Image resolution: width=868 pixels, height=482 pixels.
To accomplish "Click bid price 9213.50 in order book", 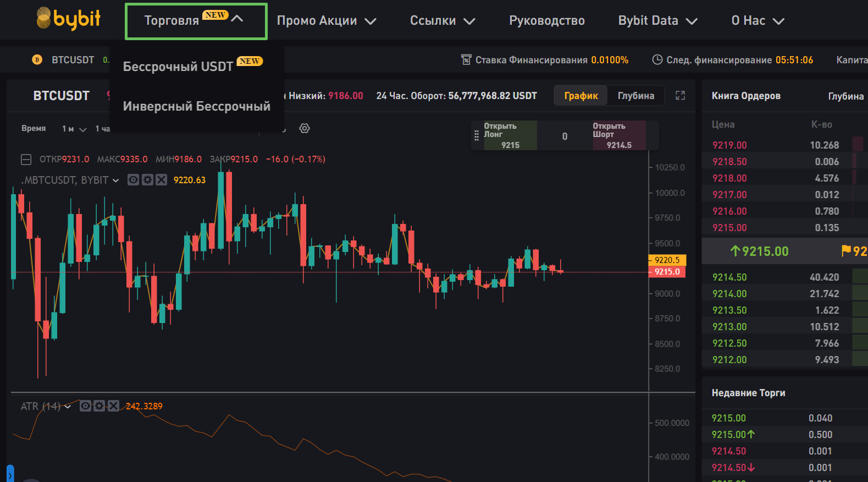I will [729, 310].
